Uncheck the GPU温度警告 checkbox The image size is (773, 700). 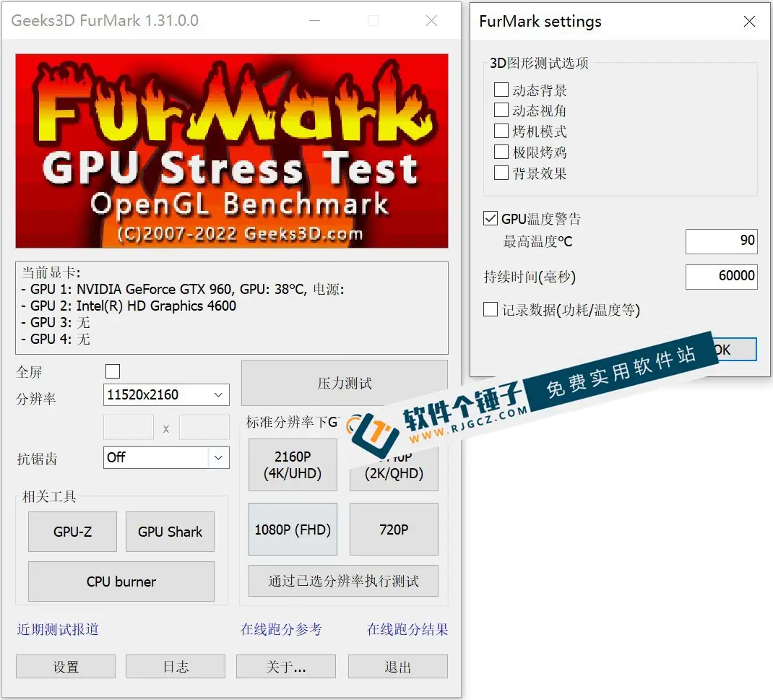click(491, 218)
